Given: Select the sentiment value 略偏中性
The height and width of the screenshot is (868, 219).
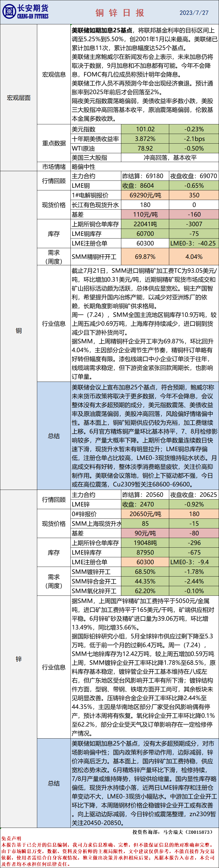Looking at the screenshot, I should click(x=83, y=166).
